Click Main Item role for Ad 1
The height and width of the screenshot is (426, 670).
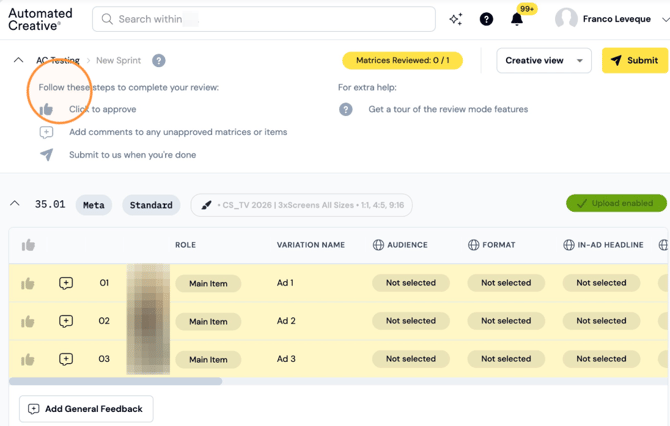[208, 284]
